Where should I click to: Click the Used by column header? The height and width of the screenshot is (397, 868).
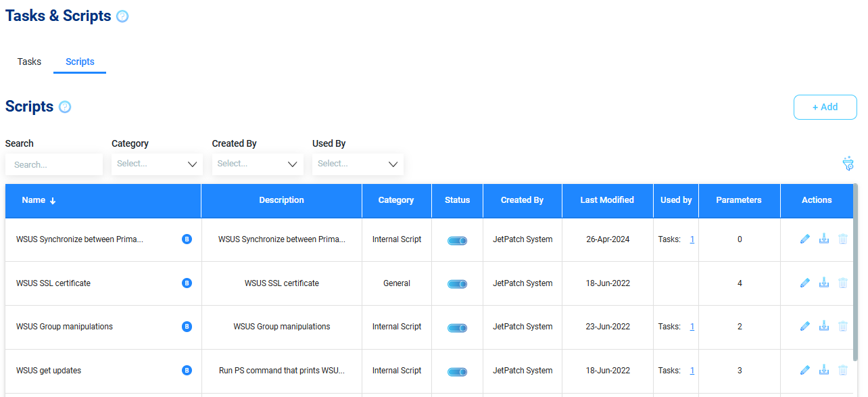pos(676,200)
